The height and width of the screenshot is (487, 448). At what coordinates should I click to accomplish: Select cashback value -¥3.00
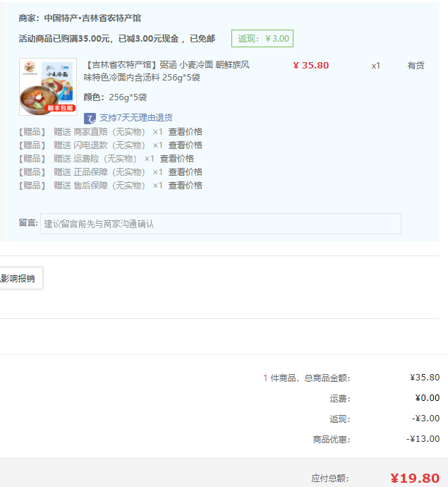pyautogui.click(x=425, y=419)
